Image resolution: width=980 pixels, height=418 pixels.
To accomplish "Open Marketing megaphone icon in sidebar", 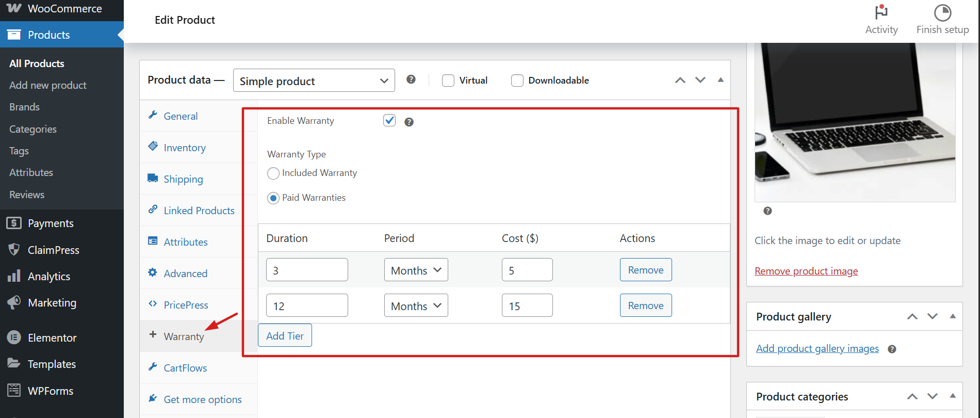I will 14,302.
